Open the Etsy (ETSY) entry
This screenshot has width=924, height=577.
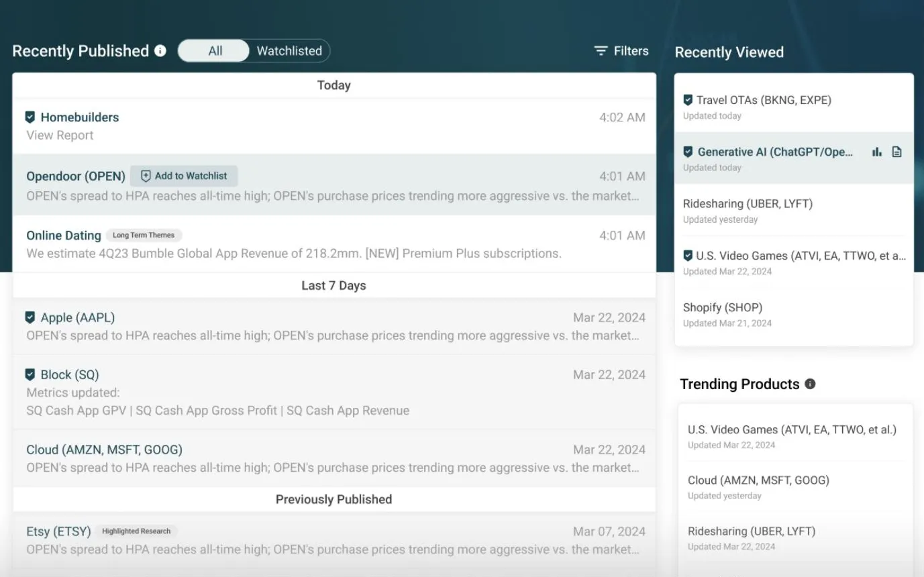click(58, 531)
